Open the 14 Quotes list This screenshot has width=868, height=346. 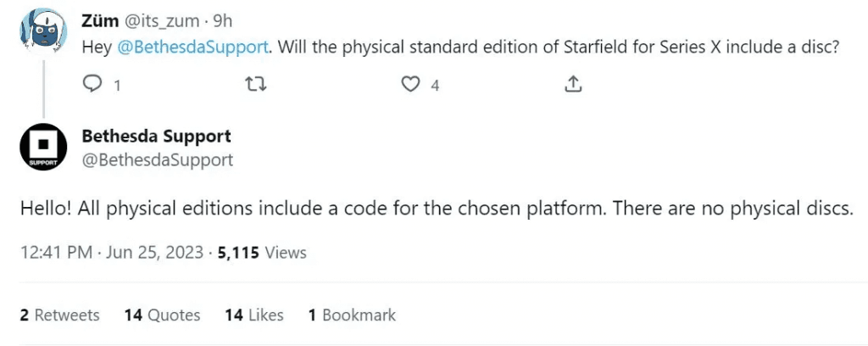[162, 315]
